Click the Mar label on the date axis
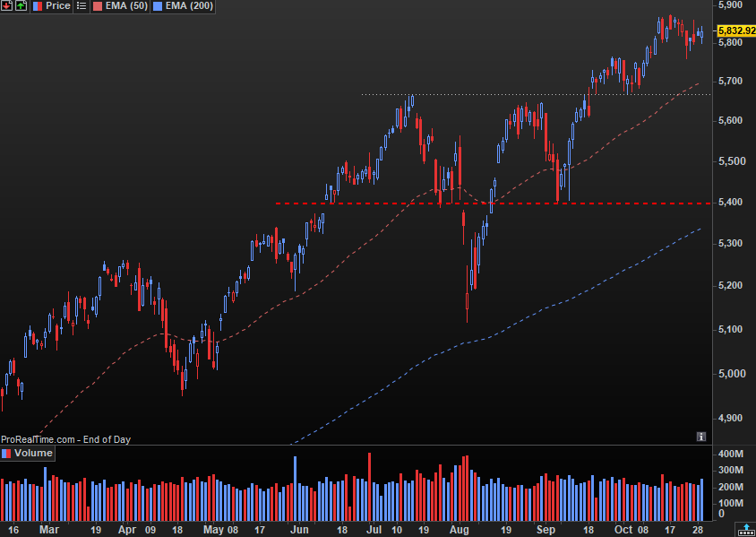Image resolution: width=756 pixels, height=537 pixels. coord(49,530)
